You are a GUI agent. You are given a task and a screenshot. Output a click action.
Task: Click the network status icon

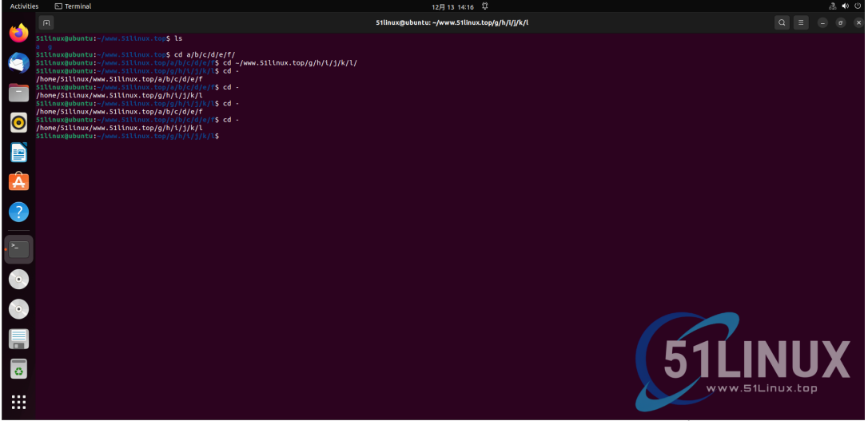tap(832, 6)
